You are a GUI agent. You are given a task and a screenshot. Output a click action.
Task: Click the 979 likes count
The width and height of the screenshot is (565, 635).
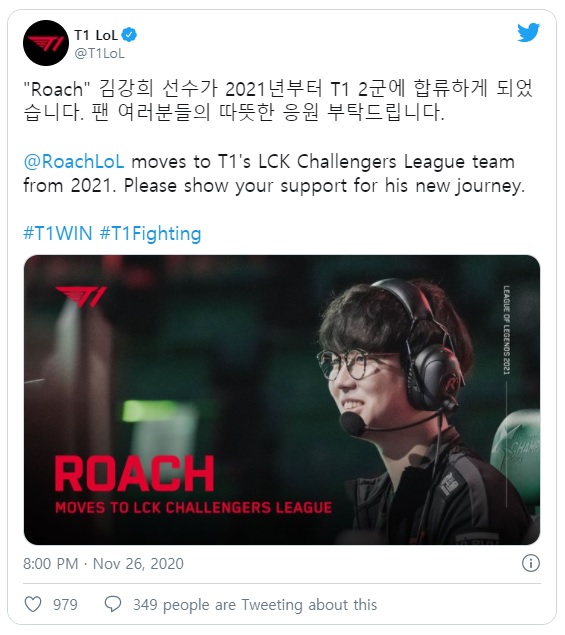point(65,605)
